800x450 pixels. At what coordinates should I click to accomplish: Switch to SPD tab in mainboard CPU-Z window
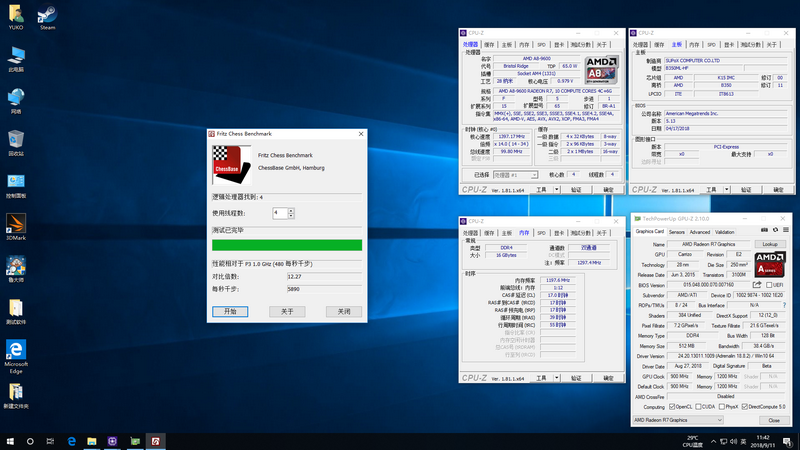tap(711, 45)
